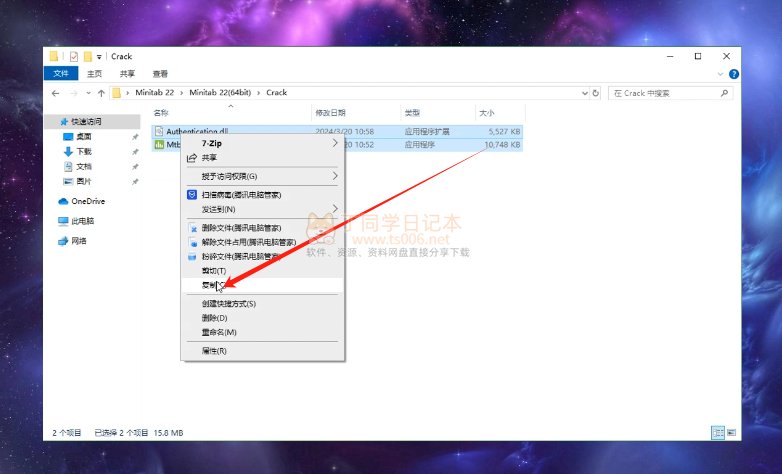Switch to details view icon
Viewport: 782px width, 474px height.
tap(718, 433)
